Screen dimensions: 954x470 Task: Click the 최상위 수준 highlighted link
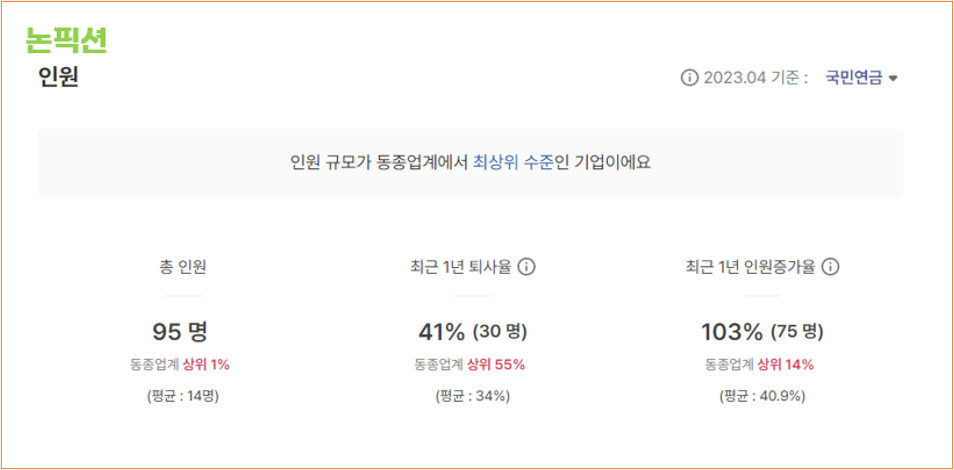(514, 163)
